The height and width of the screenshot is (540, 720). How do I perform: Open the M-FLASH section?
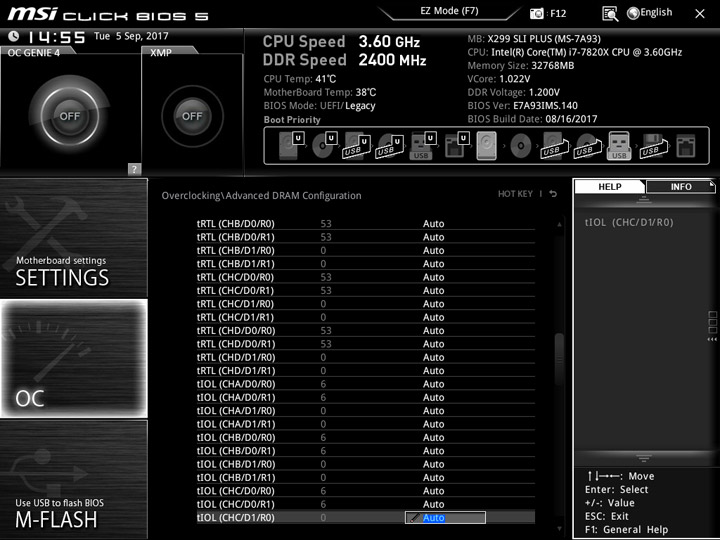click(74, 479)
